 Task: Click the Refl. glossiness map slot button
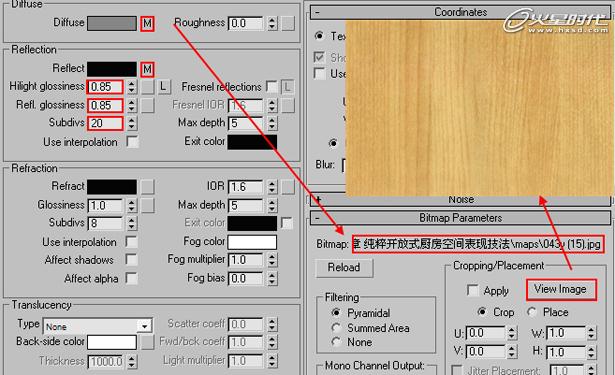(x=147, y=105)
